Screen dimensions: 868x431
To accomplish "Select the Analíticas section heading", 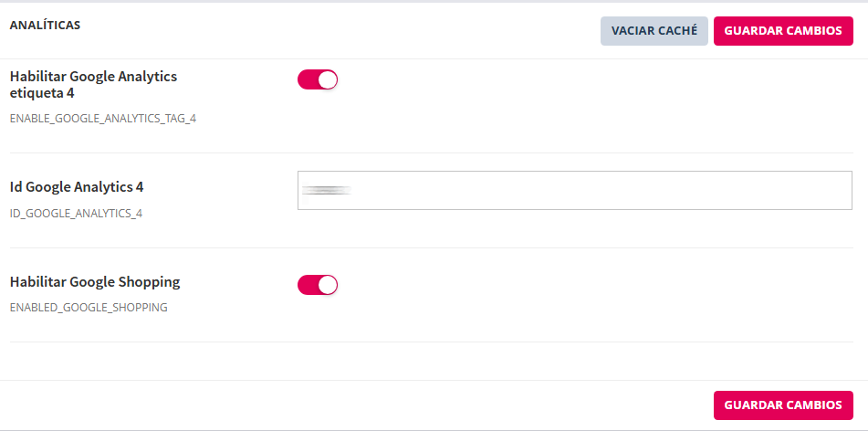I will (x=45, y=26).
